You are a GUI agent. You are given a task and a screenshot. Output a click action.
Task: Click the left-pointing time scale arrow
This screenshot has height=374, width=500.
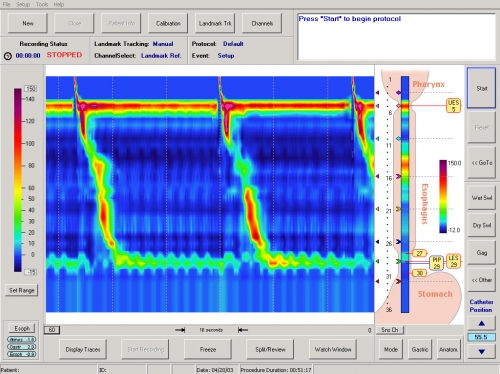pos(243,330)
